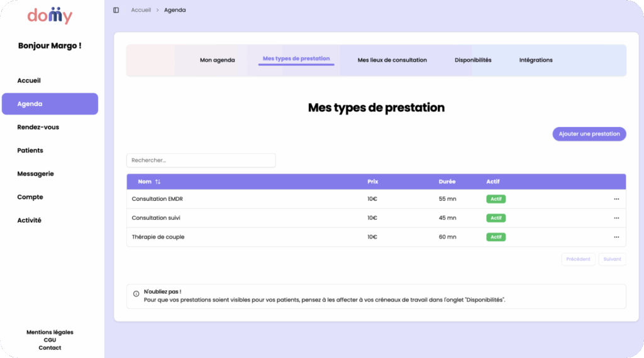Image resolution: width=644 pixels, height=358 pixels.
Task: Click Ajouter une prestation button
Action: click(x=589, y=134)
